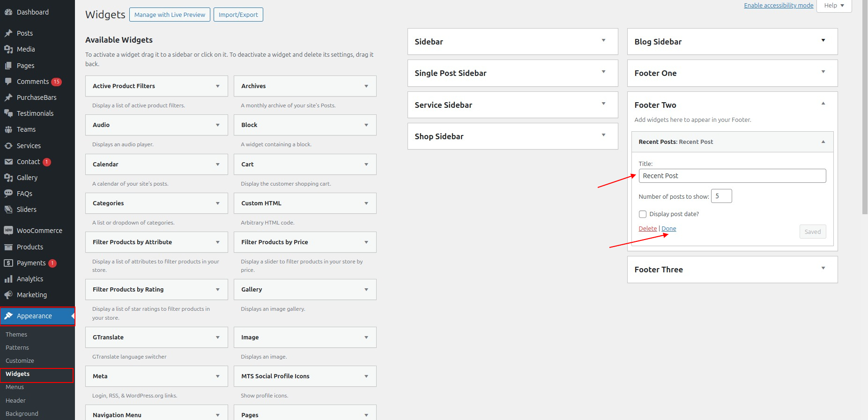Click the Pages icon in sidebar
Viewport: 868px width, 420px height.
8,66
